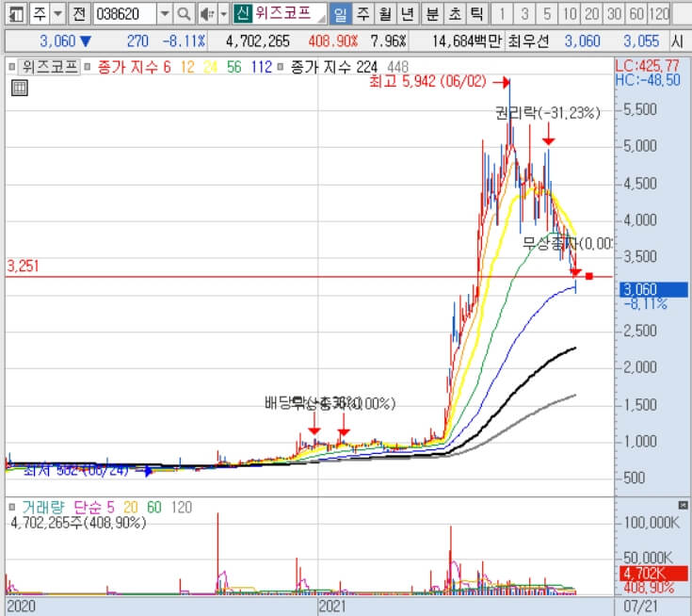Screen dimensions: 692x616
Task: Switch to the 분 minute chart tab
Action: pyautogui.click(x=432, y=14)
